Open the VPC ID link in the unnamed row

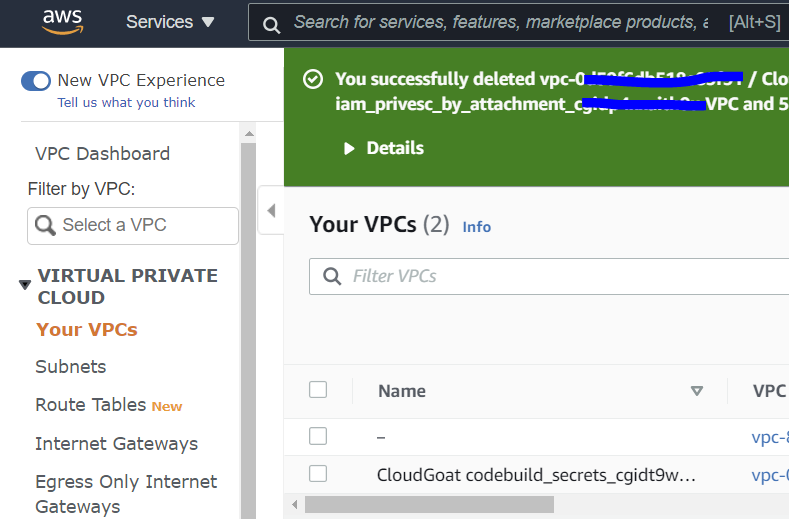[770, 437]
